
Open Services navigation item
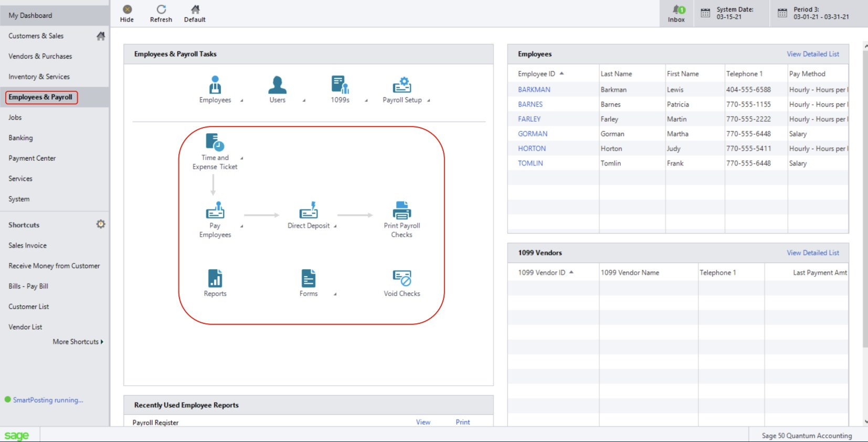(x=20, y=178)
